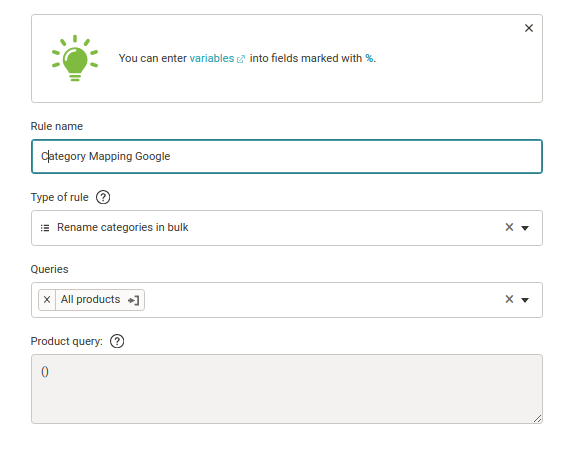Click the external link icon beside variables

(241, 59)
